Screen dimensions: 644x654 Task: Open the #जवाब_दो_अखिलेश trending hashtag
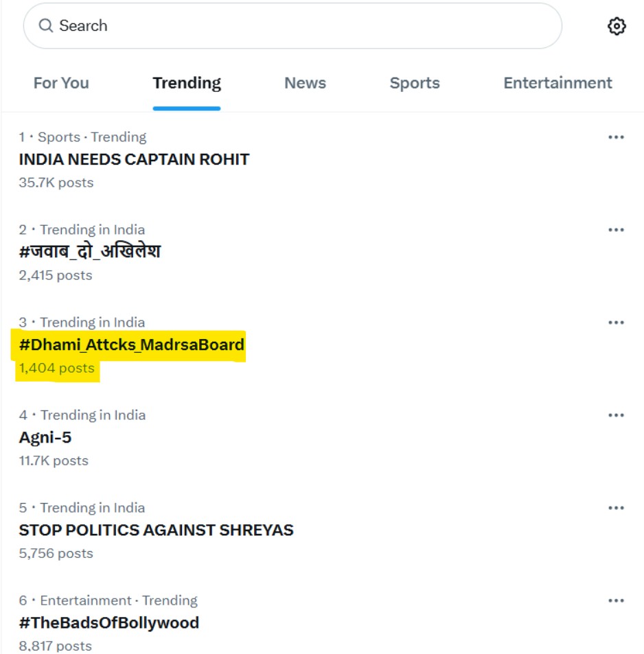(x=90, y=252)
